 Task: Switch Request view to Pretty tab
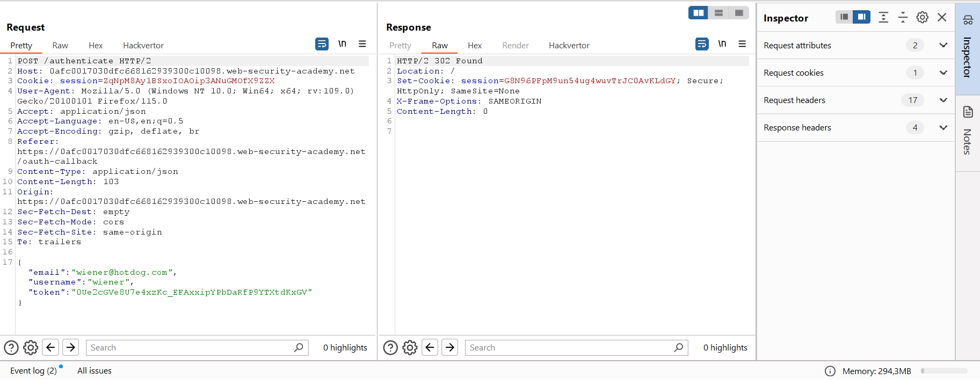coord(21,46)
